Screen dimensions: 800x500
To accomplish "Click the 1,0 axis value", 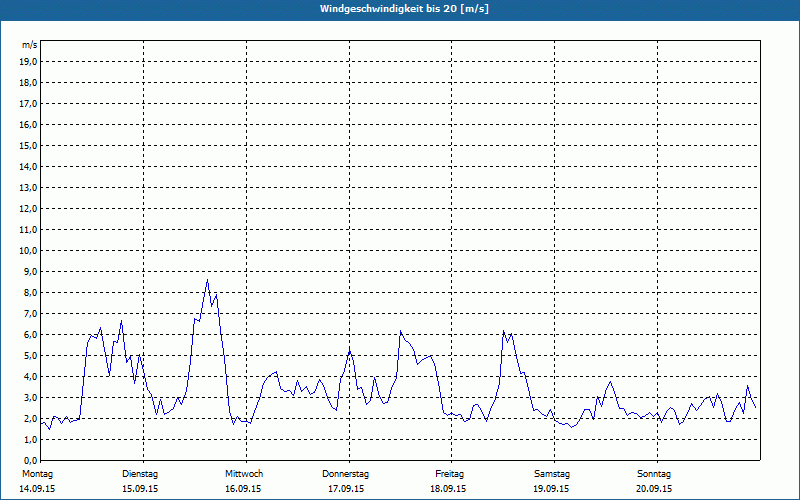I will (30, 439).
